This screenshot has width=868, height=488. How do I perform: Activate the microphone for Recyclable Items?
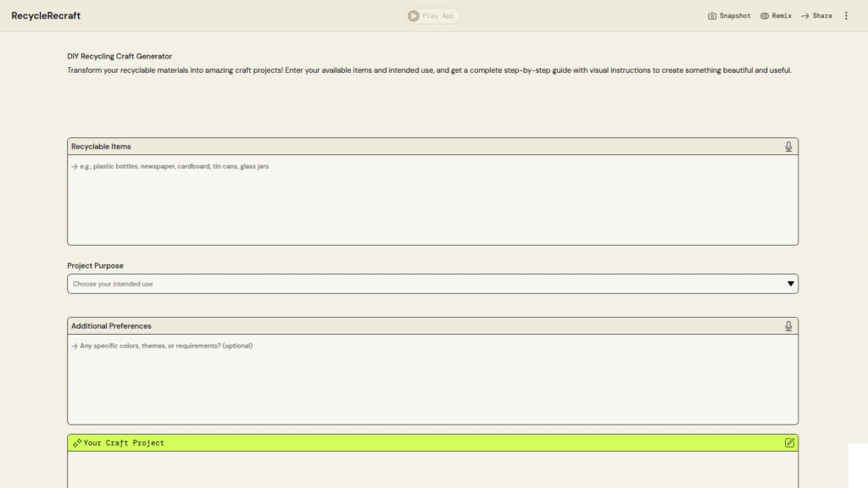click(x=788, y=147)
